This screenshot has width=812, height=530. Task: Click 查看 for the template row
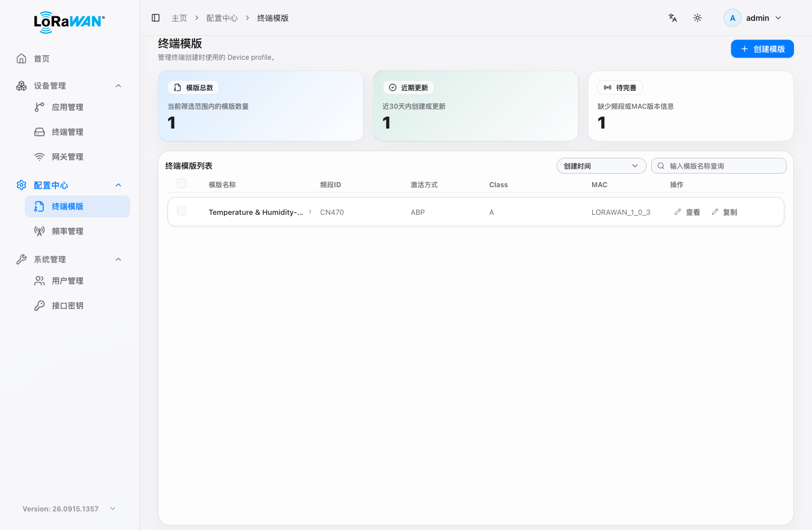coord(687,212)
